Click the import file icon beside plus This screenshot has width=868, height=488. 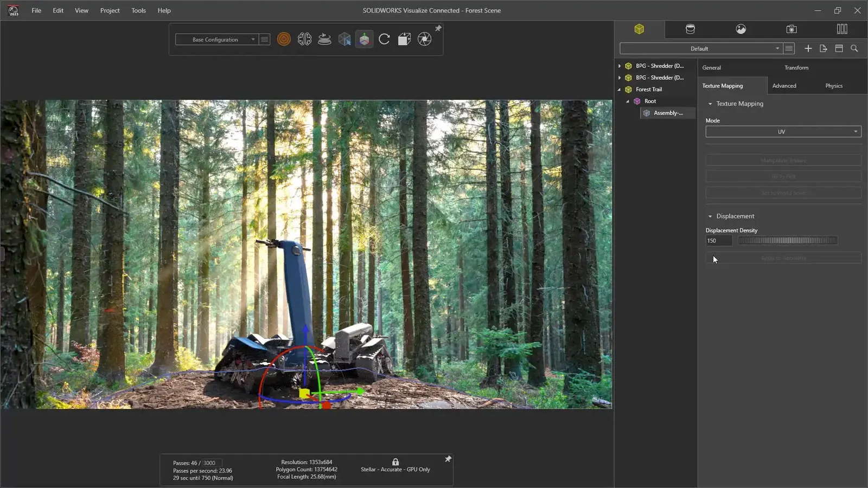tap(824, 48)
